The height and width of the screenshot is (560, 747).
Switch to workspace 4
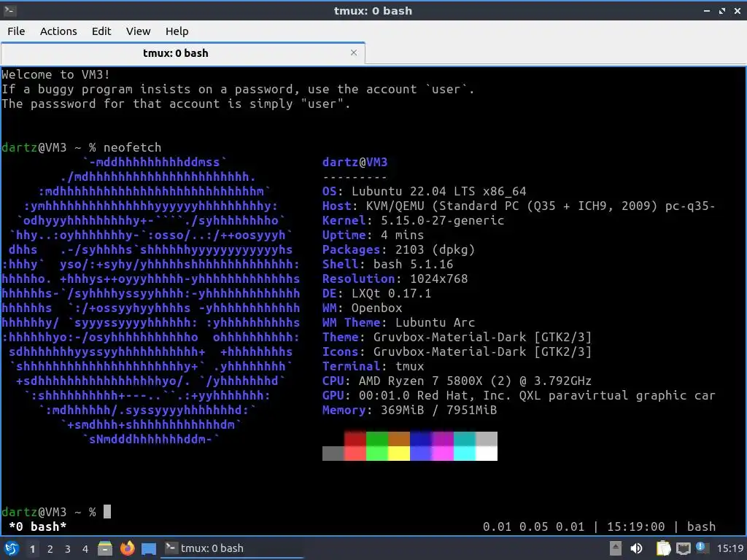click(x=85, y=549)
